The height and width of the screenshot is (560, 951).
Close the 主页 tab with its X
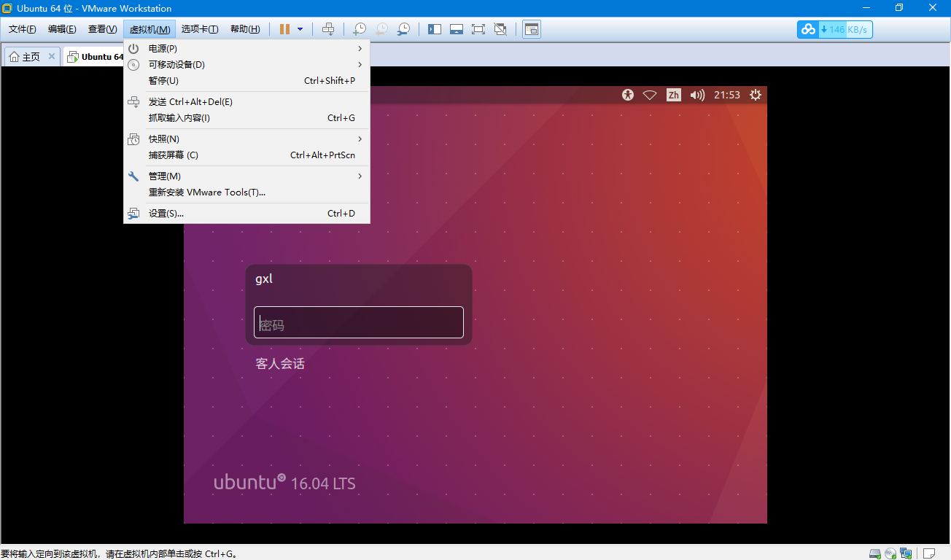pos(52,56)
